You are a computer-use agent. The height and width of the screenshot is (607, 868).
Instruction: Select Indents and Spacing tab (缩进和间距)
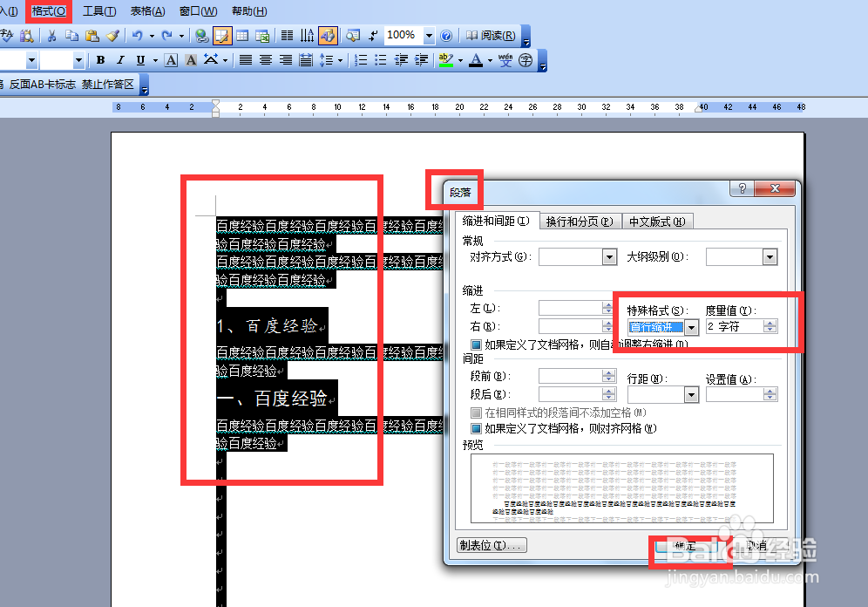click(x=496, y=221)
